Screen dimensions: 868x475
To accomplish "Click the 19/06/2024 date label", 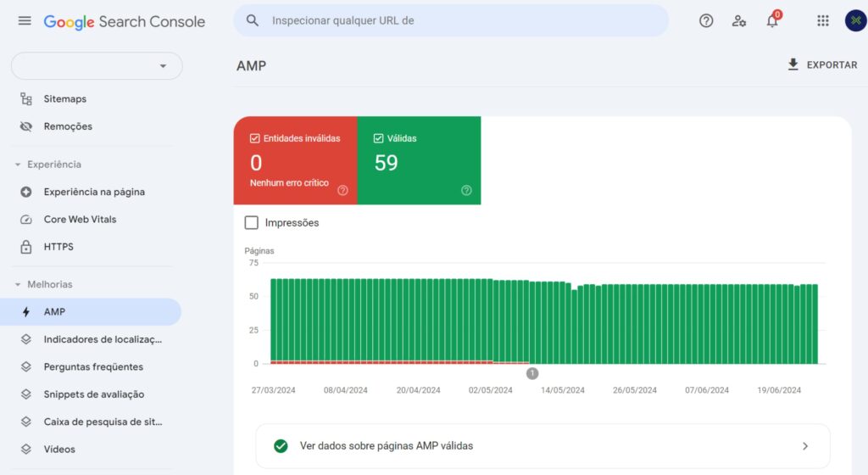I will pyautogui.click(x=779, y=390).
